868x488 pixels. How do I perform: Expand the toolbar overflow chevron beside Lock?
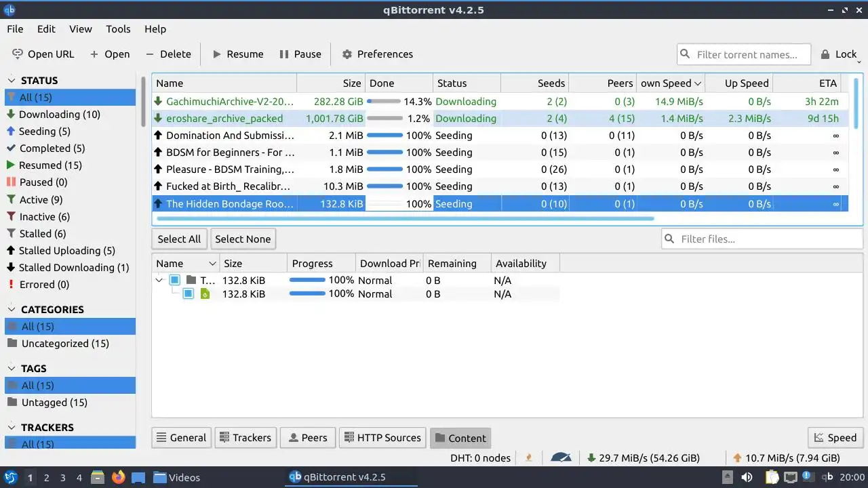[x=859, y=61]
